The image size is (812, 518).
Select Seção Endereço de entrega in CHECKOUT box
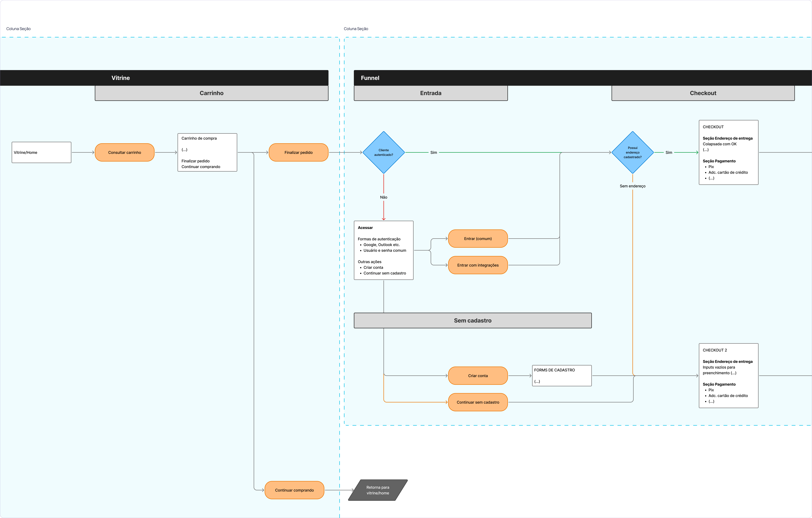(728, 138)
